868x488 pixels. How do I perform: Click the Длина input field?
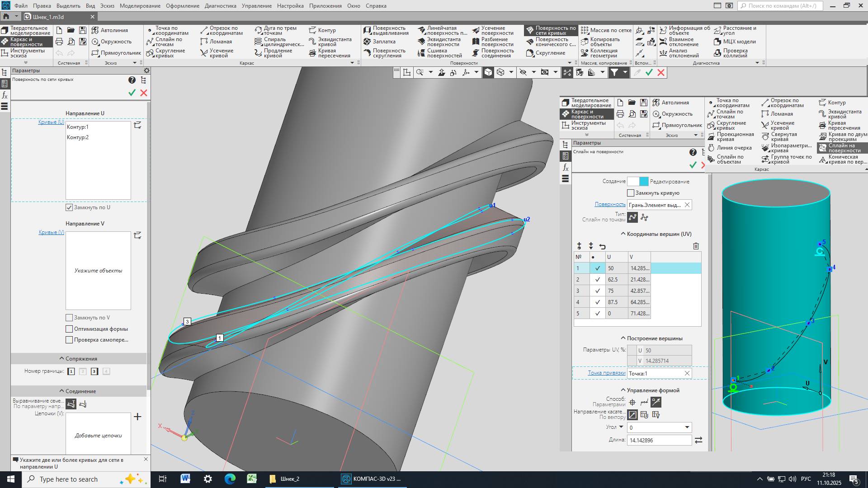click(x=659, y=440)
